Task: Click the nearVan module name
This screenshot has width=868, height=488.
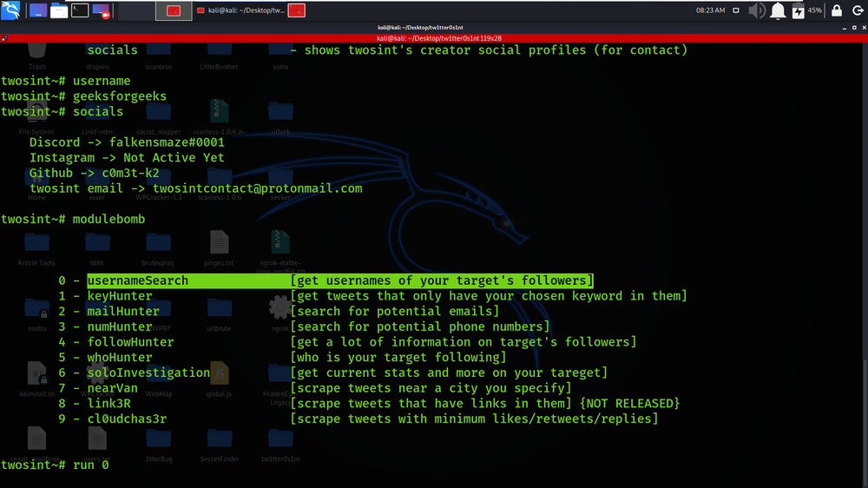Action: (112, 388)
